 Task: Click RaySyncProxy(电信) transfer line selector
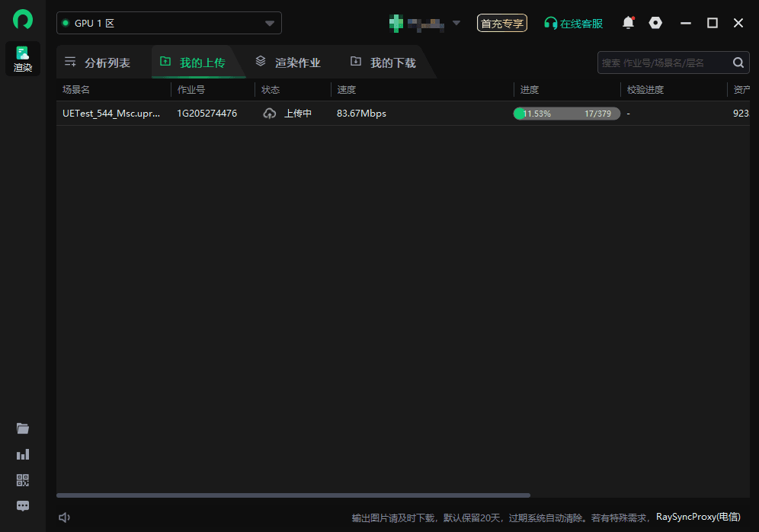[x=697, y=517]
